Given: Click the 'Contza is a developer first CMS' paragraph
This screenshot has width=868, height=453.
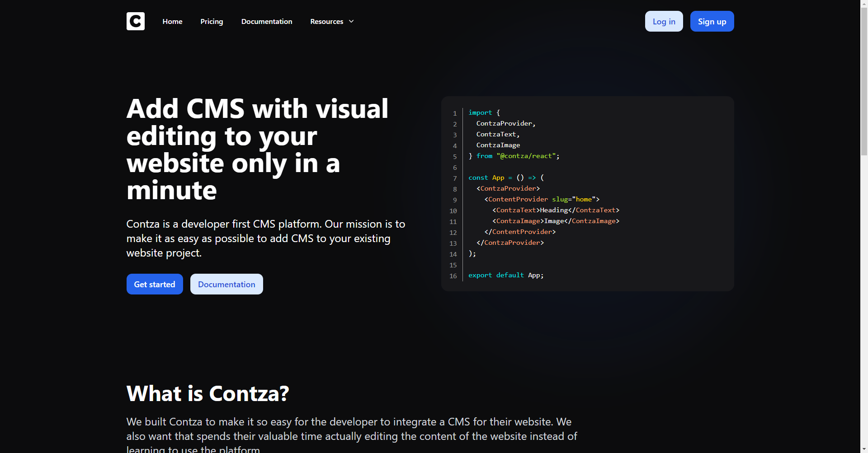Looking at the screenshot, I should point(266,238).
